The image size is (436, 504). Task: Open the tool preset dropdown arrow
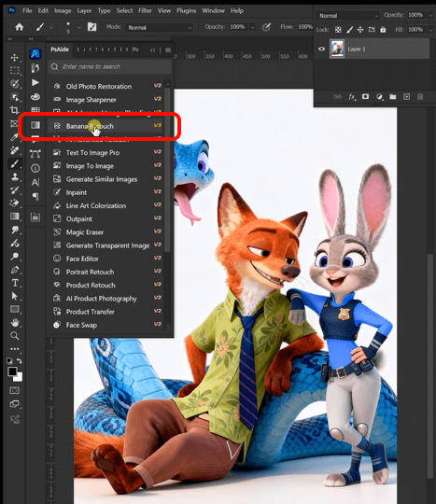tap(51, 27)
